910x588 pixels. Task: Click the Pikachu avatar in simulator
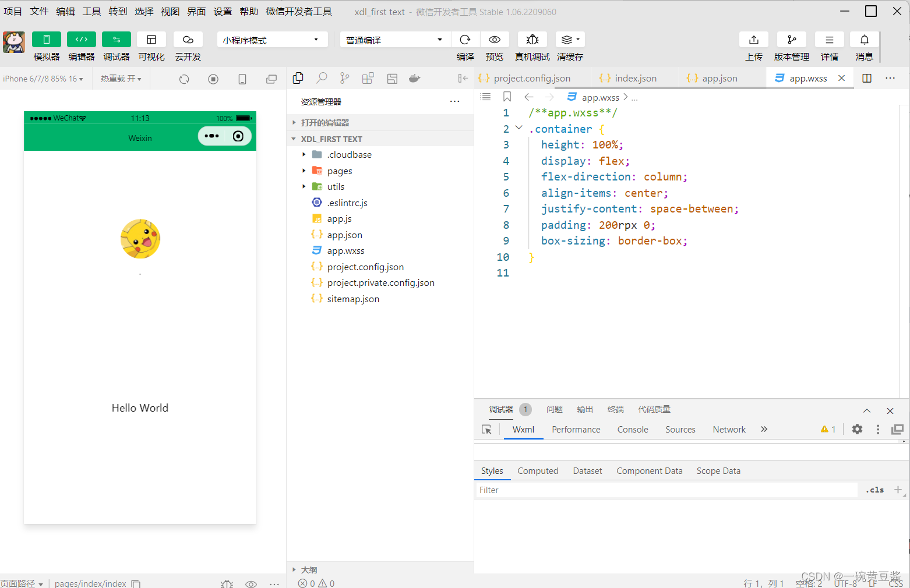click(x=140, y=239)
